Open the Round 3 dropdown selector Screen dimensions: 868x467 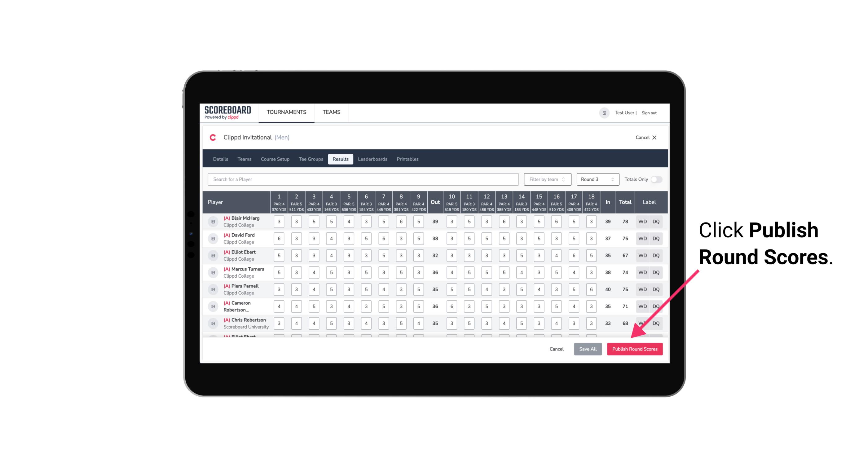click(597, 179)
